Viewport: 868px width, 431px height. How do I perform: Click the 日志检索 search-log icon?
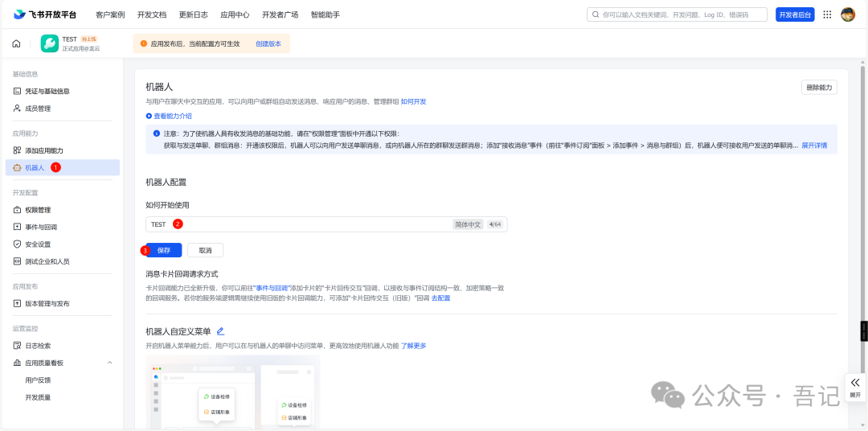(x=17, y=345)
